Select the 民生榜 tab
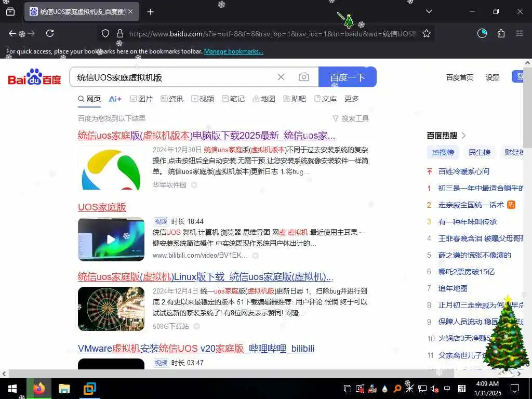 [480, 152]
